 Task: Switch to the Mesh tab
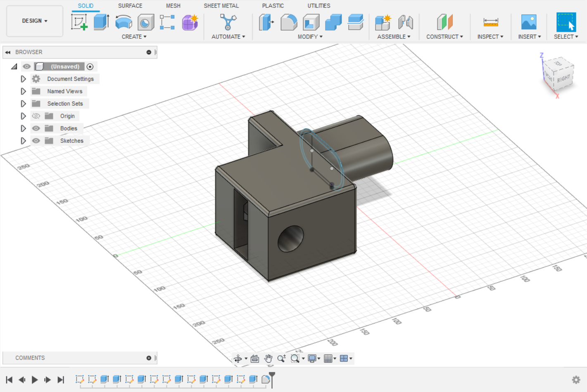(173, 6)
